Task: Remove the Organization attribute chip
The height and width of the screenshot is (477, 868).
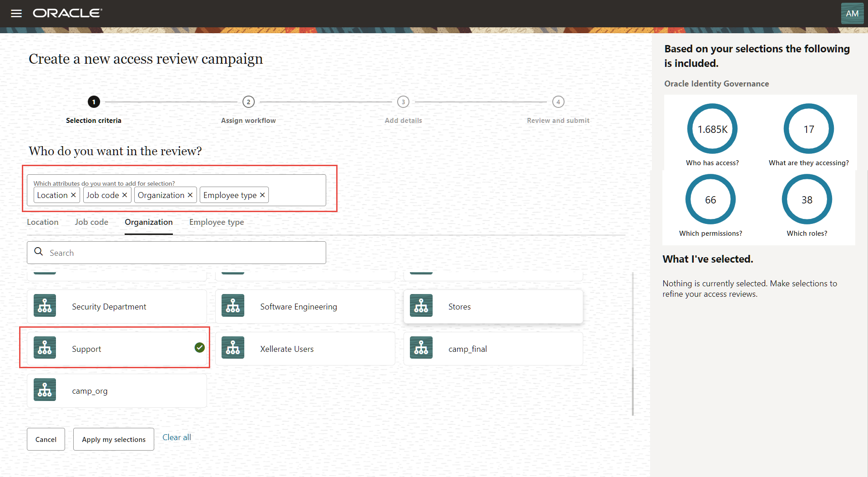Action: pyautogui.click(x=190, y=195)
